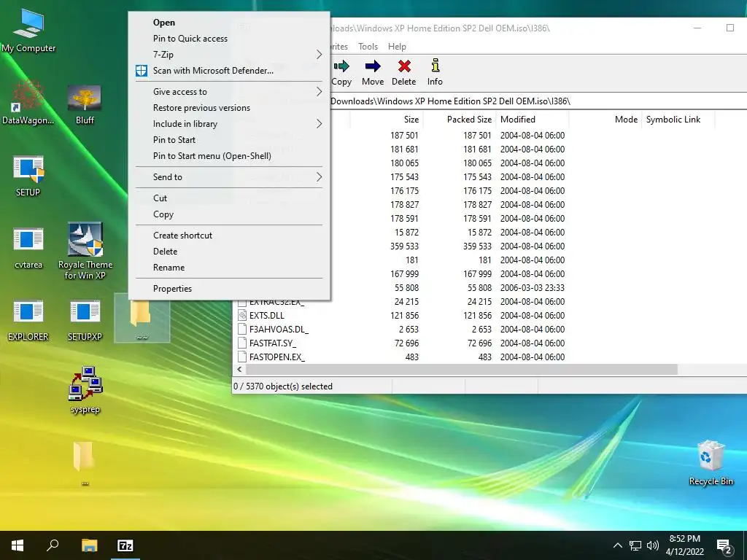Choose Rename in the context menu
Viewport: 747px width, 560px height.
(x=229, y=268)
